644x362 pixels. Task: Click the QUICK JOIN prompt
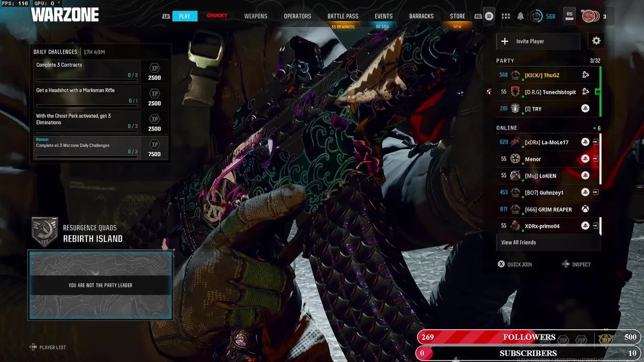[515, 264]
